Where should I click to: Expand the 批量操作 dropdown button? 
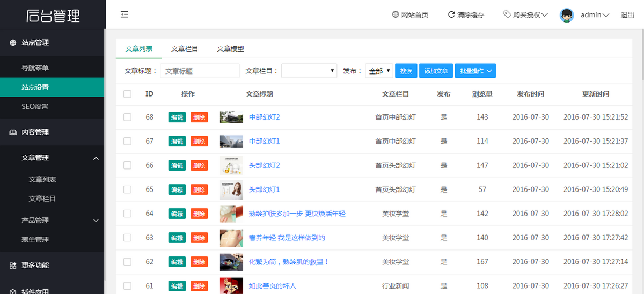[475, 71]
